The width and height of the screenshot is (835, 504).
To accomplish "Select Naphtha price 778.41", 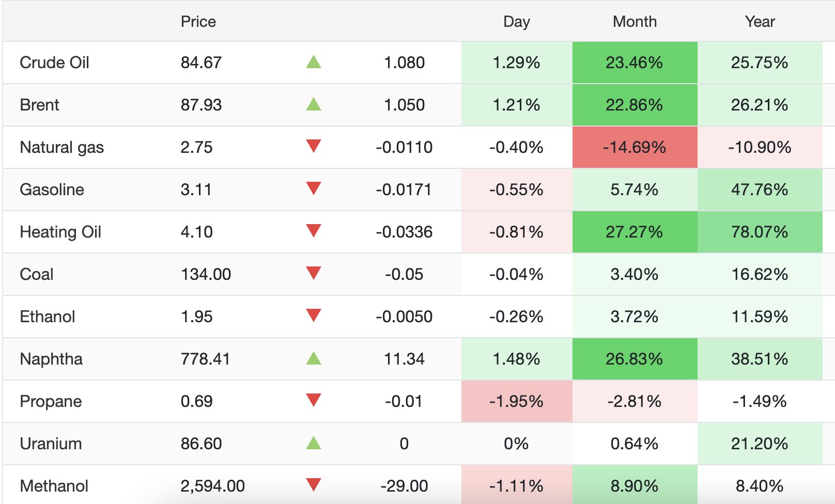I will pyautogui.click(x=205, y=359).
